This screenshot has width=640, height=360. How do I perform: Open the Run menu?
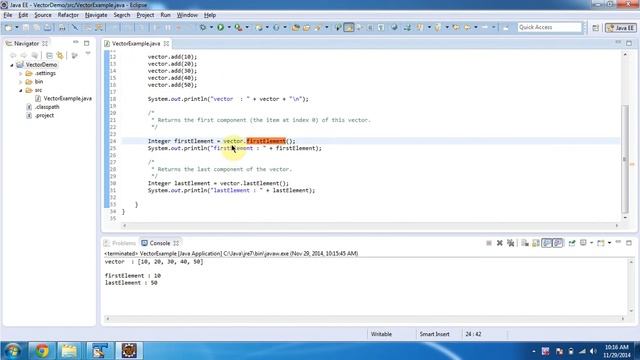[x=165, y=15]
